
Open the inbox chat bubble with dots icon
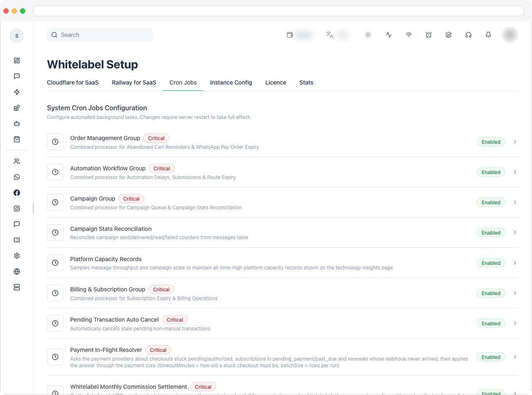click(17, 76)
